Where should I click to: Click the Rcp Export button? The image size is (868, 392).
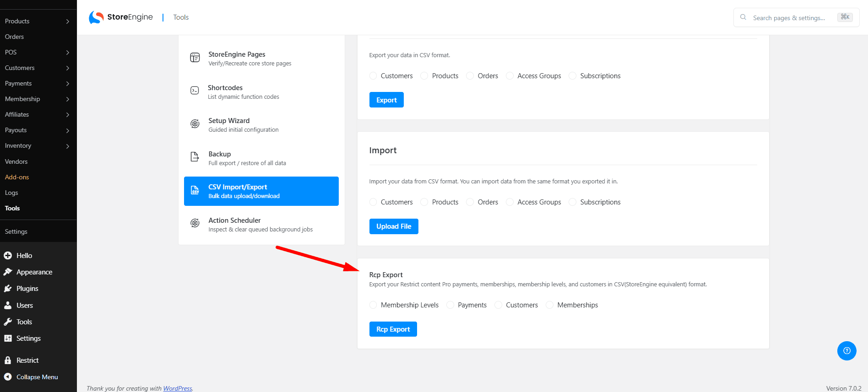pos(393,329)
